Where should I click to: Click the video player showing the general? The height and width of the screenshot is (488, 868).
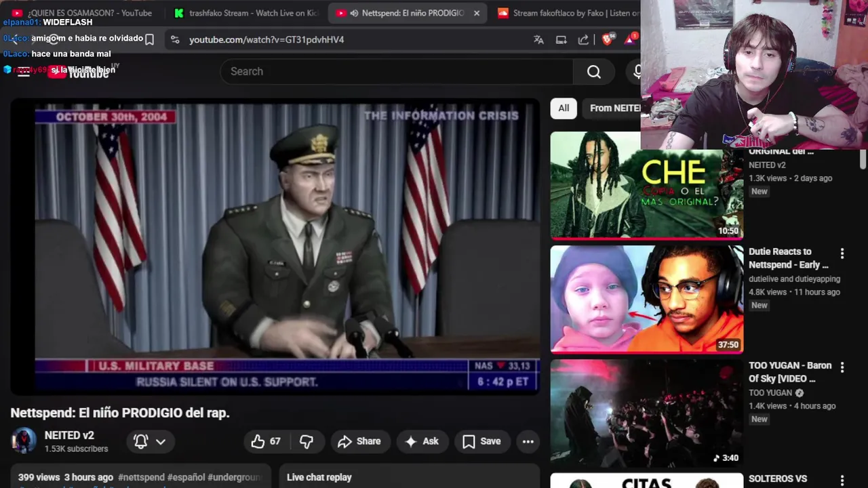tap(275, 246)
